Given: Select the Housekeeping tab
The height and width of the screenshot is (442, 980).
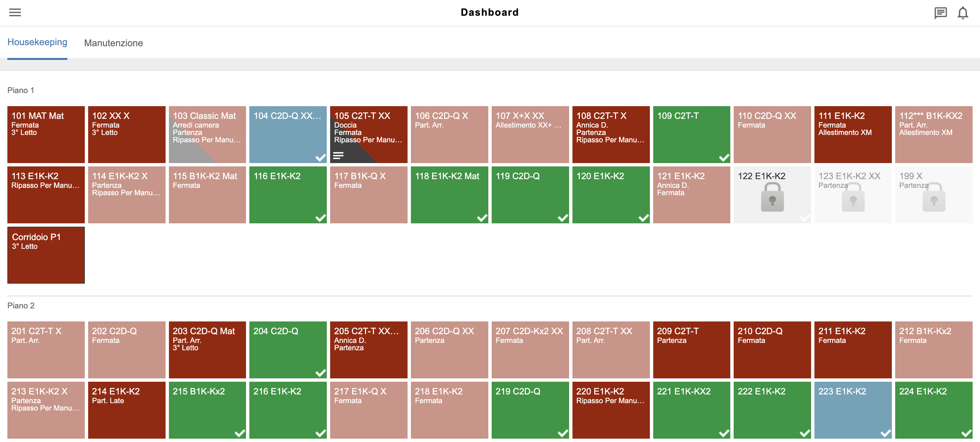Looking at the screenshot, I should coord(37,42).
